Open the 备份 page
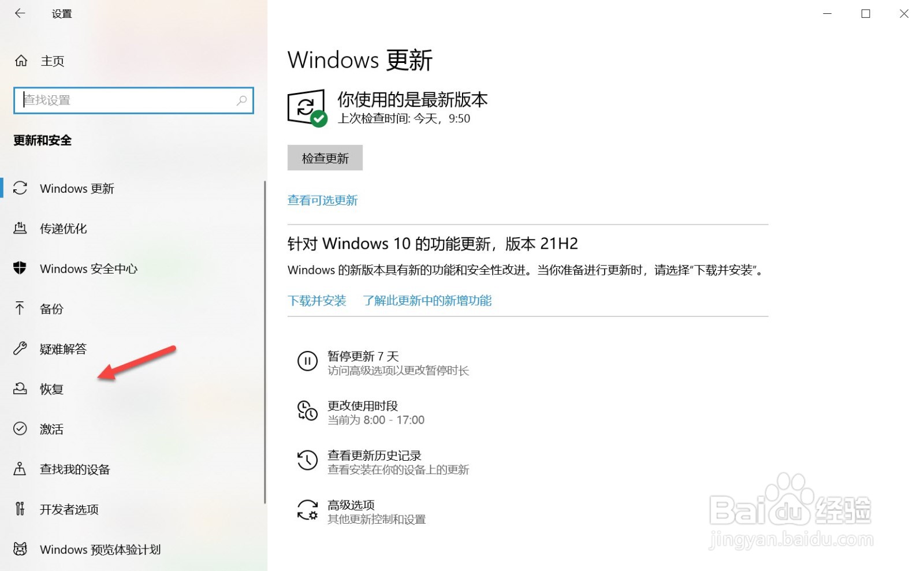This screenshot has width=924, height=571. 51,309
